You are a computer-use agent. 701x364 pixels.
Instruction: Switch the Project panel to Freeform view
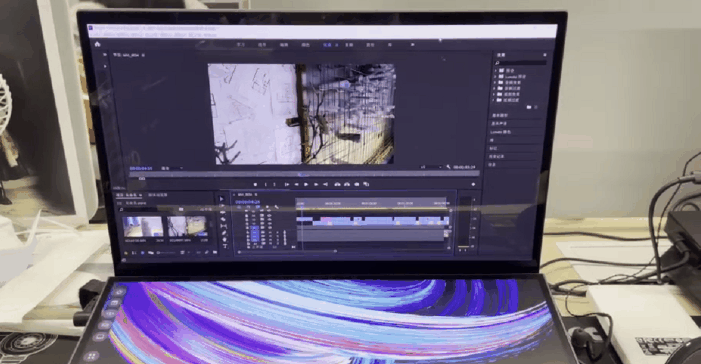(x=151, y=253)
